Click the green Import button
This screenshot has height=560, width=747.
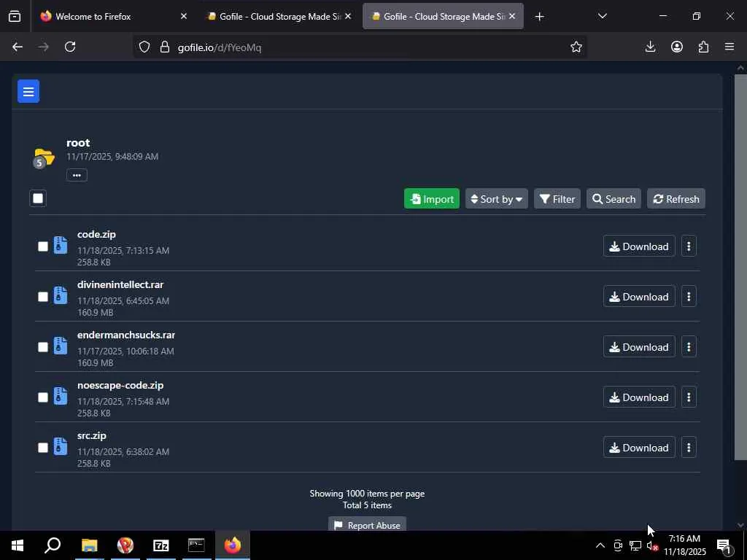point(432,198)
